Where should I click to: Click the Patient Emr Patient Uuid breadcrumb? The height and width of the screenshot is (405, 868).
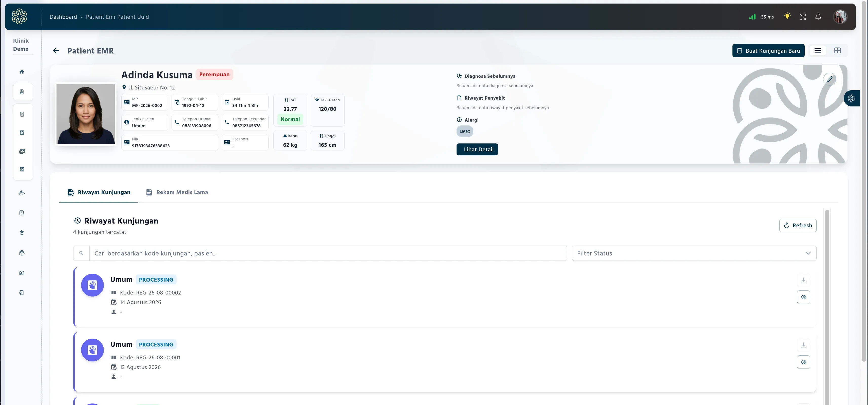(x=117, y=17)
